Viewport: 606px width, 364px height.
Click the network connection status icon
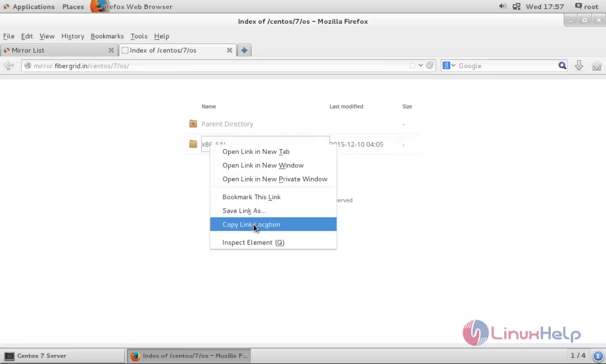click(516, 7)
